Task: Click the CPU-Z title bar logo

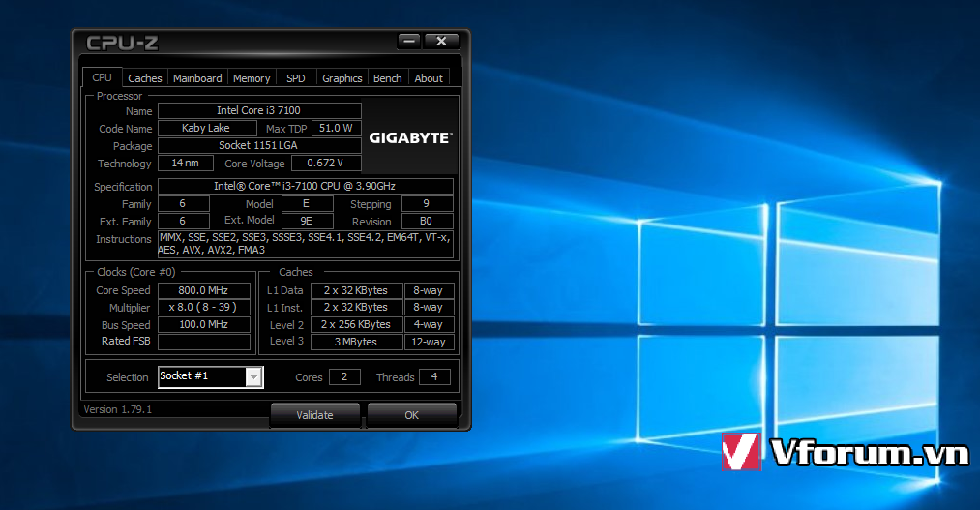Action: 122,43
